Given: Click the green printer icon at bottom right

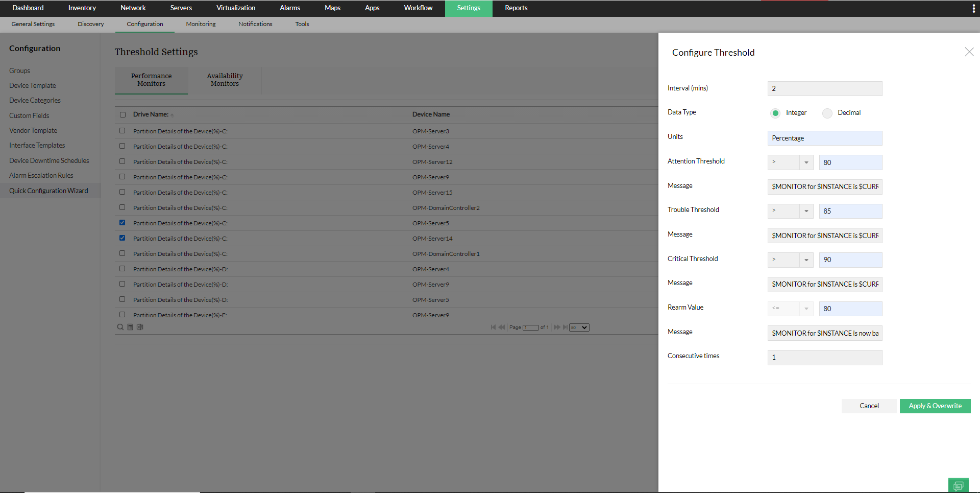Looking at the screenshot, I should tap(958, 485).
